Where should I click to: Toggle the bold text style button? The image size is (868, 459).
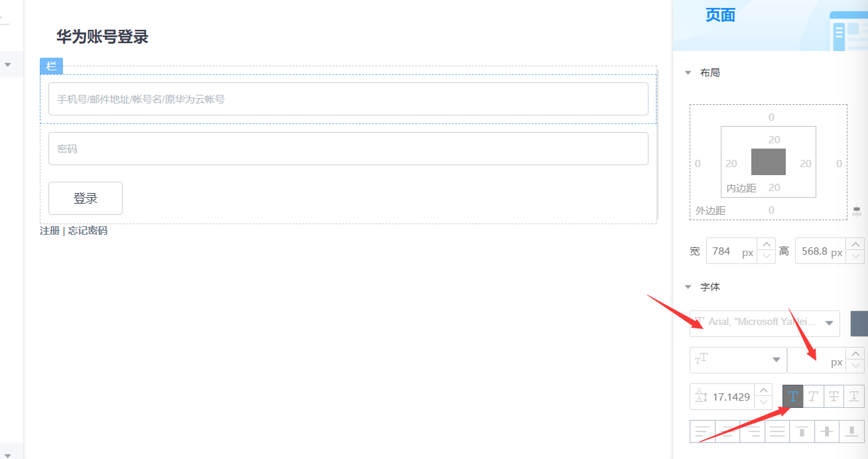pyautogui.click(x=793, y=397)
